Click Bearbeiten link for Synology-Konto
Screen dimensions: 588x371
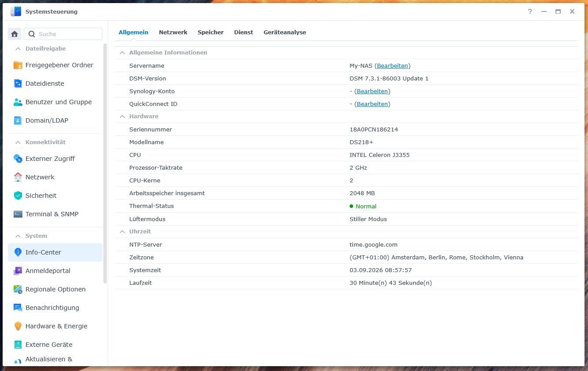tap(372, 91)
